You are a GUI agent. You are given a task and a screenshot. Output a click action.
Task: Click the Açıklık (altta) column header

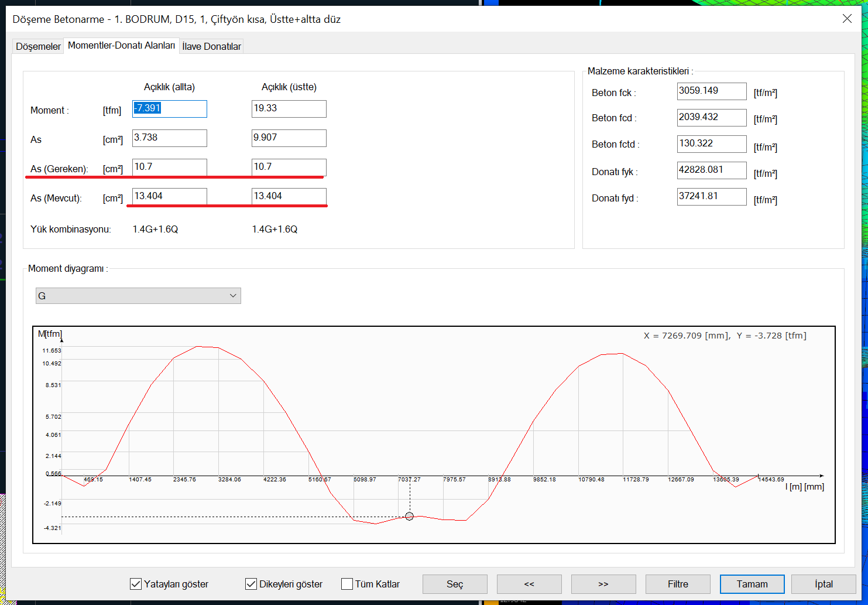coord(169,87)
